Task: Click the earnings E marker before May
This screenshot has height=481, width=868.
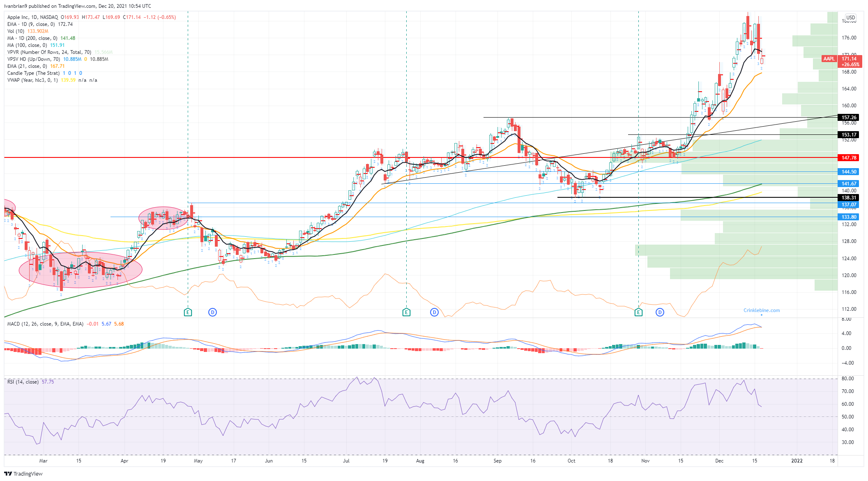Action: pos(188,312)
